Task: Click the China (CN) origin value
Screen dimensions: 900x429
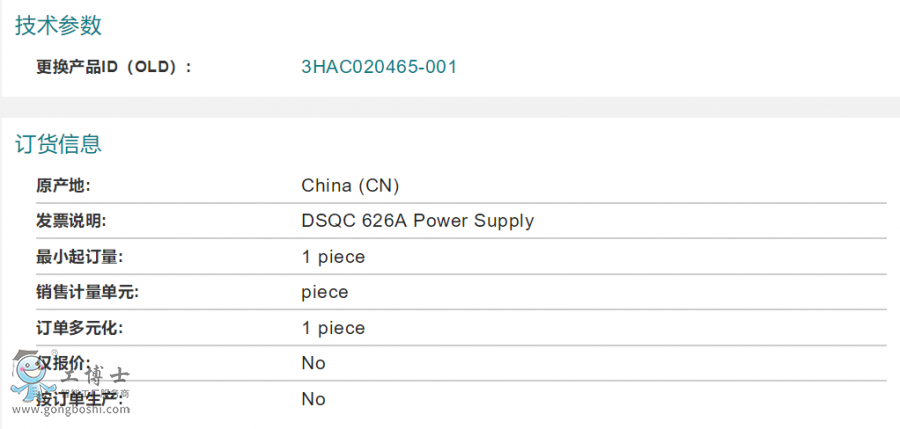Action: 350,185
